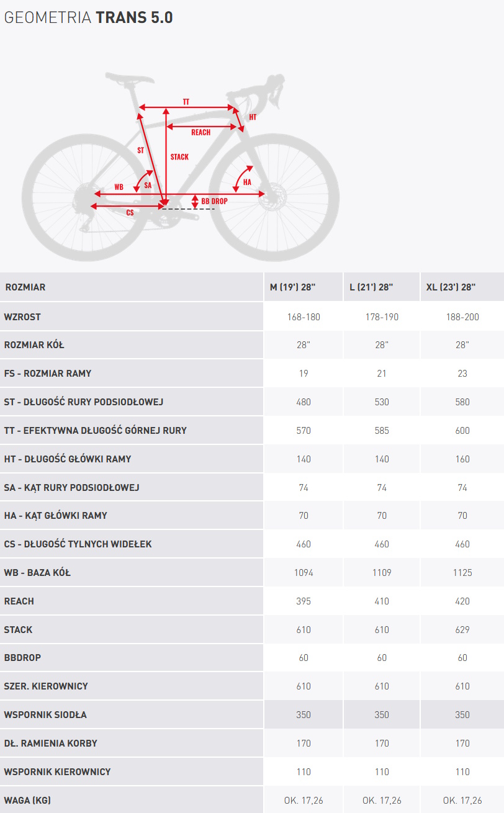Screen dimensions: 504x813
Task: Click the CS chainstay label in diagram
Action: coord(130,212)
